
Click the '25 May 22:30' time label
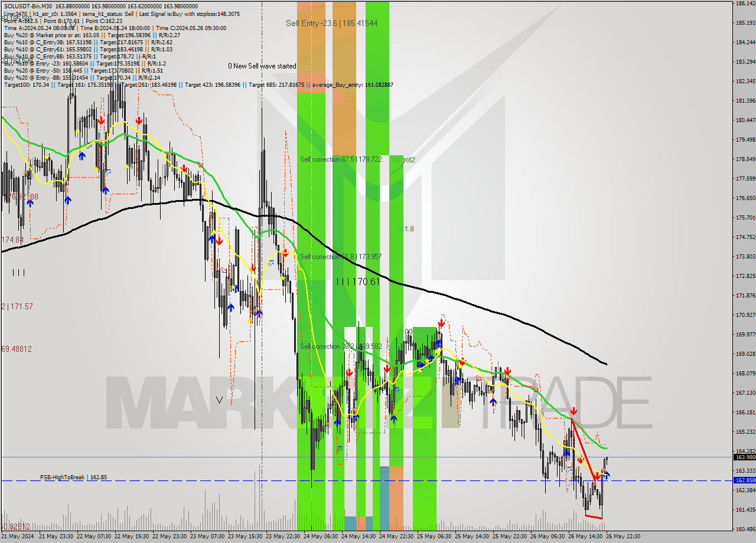click(x=510, y=537)
